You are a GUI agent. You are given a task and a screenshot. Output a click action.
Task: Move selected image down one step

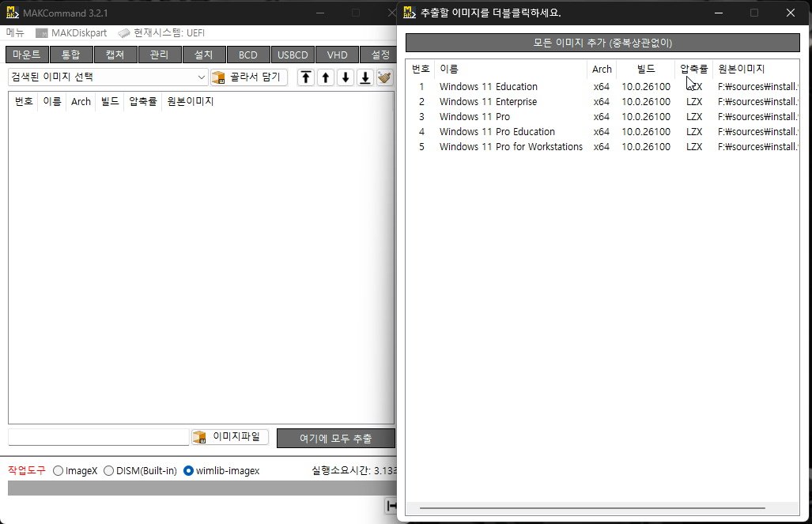click(x=346, y=77)
